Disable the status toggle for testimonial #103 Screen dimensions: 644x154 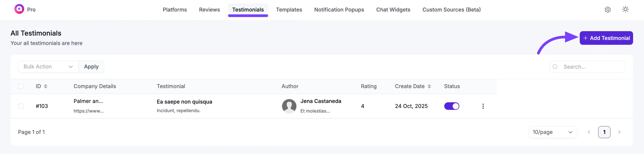[x=452, y=106]
